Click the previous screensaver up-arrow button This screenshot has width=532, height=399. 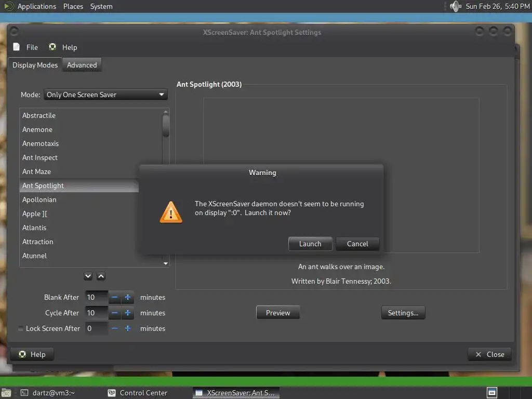101,276
